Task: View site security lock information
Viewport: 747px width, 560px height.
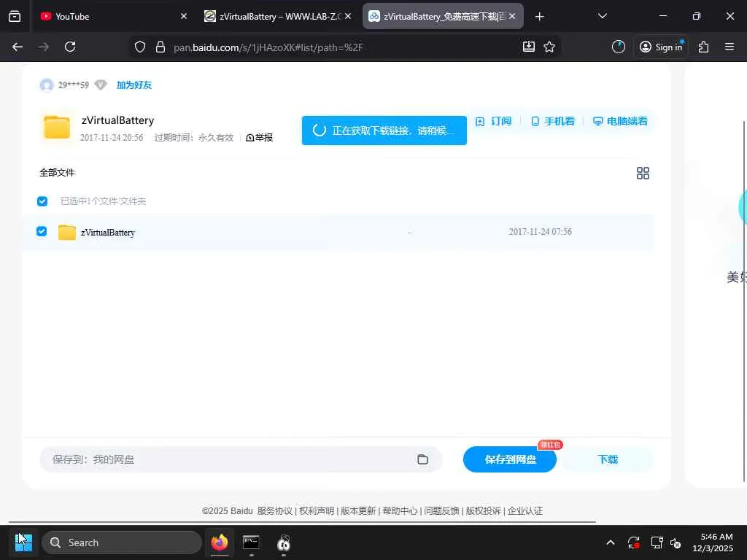Action: pyautogui.click(x=160, y=47)
